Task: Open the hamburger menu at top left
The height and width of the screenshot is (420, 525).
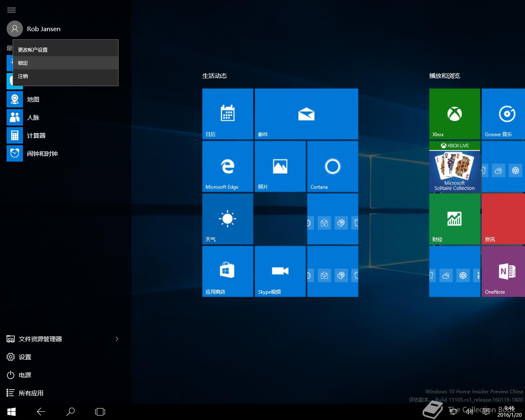Action: click(11, 10)
